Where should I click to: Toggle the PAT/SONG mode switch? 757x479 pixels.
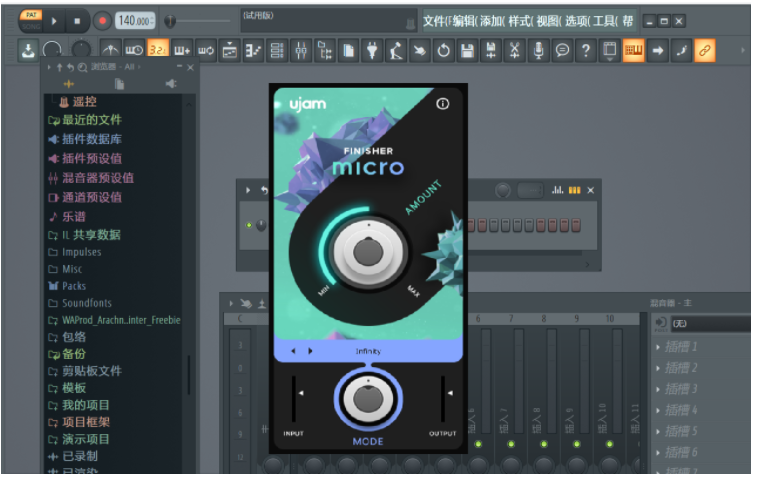click(x=30, y=20)
